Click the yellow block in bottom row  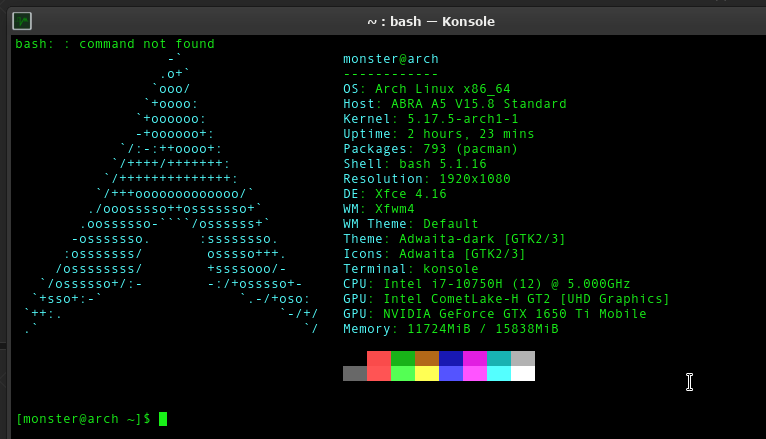[426, 374]
